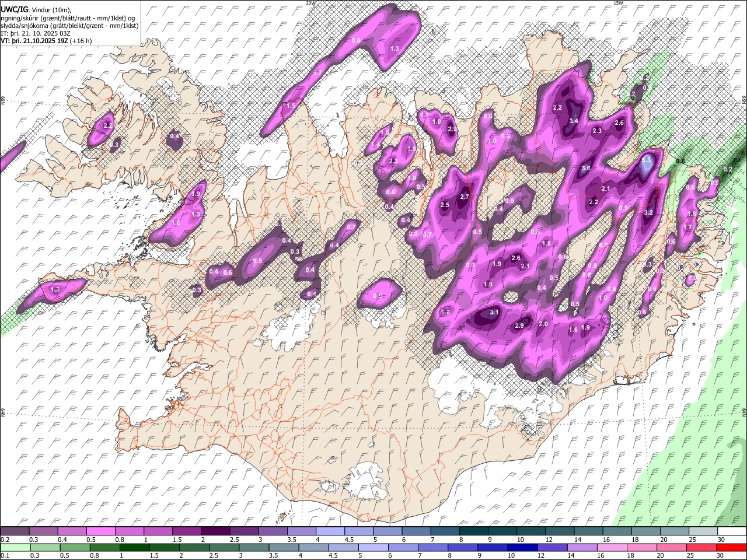Click the '0.2' label in the top legend row
The height and width of the screenshot is (560, 747).
5,540
